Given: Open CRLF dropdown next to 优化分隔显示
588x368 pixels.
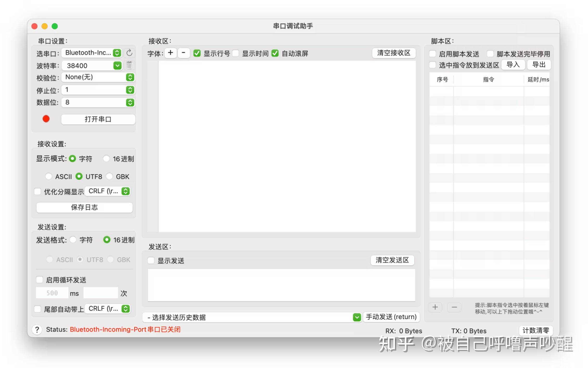Looking at the screenshot, I should coord(108,191).
